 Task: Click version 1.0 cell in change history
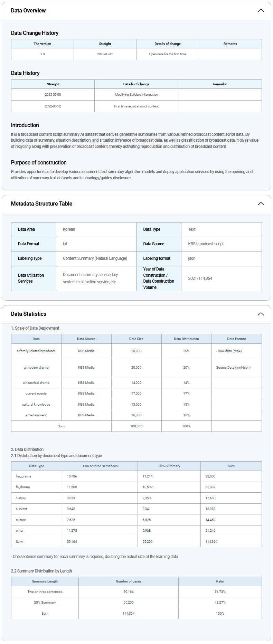click(42, 54)
